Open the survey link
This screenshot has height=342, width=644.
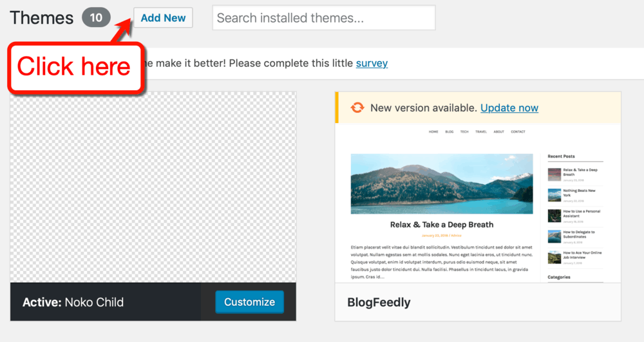(372, 63)
